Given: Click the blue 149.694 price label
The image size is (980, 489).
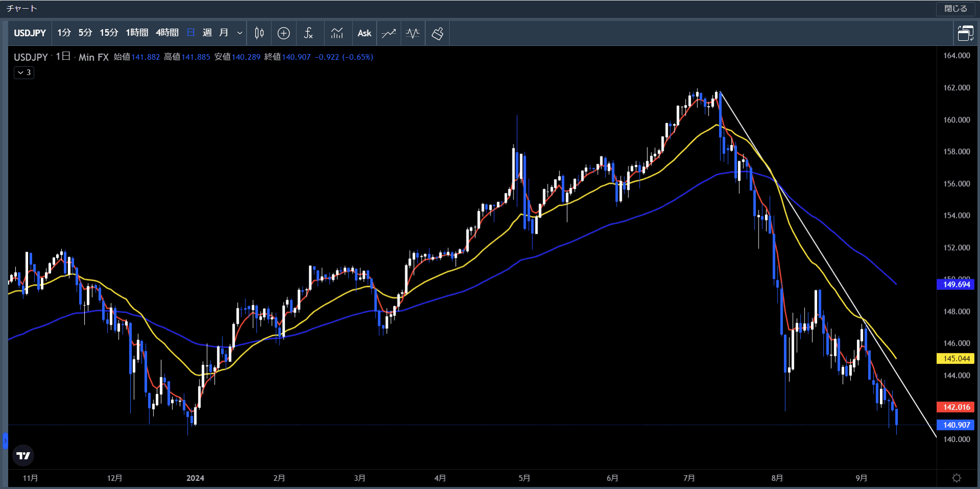Looking at the screenshot, I should [956, 284].
